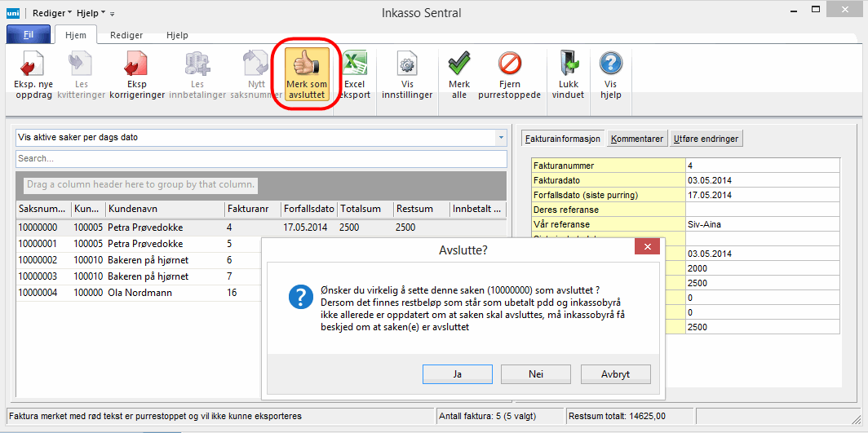Click the Eksp. nye oppdrag icon

[33, 64]
